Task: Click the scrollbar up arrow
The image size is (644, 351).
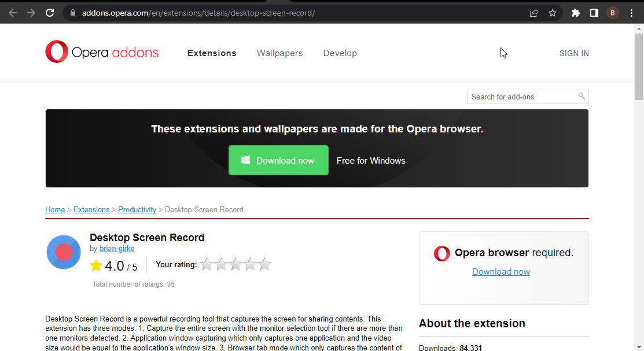Action: tap(639, 29)
